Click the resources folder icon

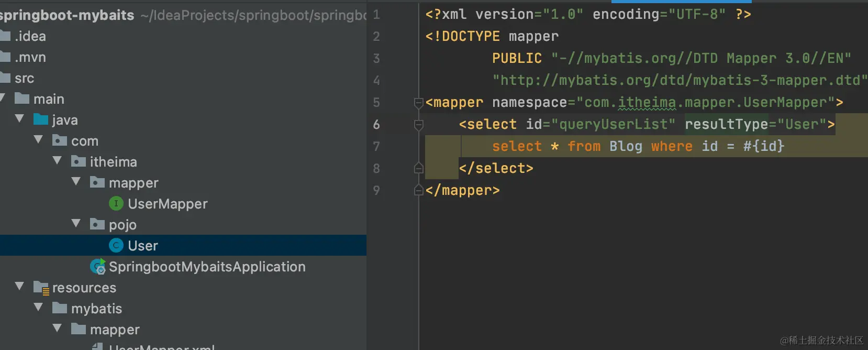[x=41, y=288]
